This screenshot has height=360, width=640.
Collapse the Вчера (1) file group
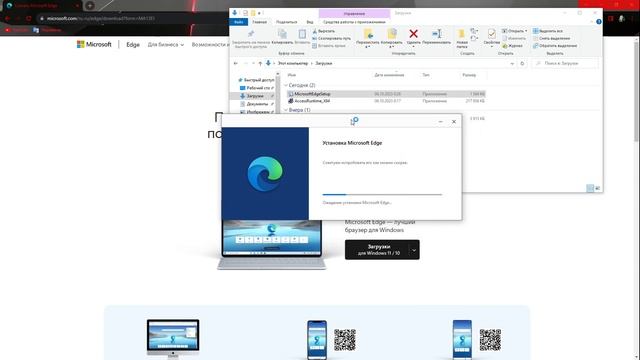286,110
